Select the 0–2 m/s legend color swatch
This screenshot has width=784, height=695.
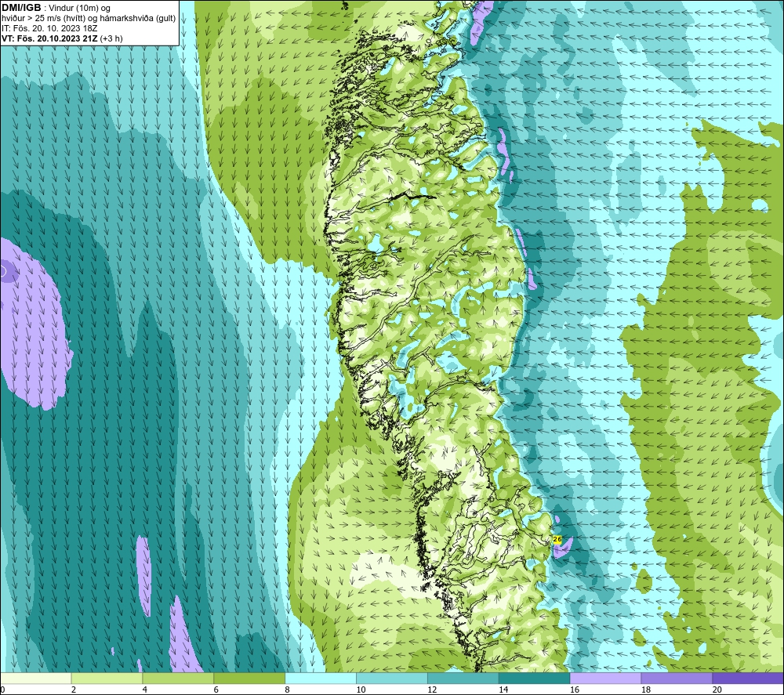point(35,678)
